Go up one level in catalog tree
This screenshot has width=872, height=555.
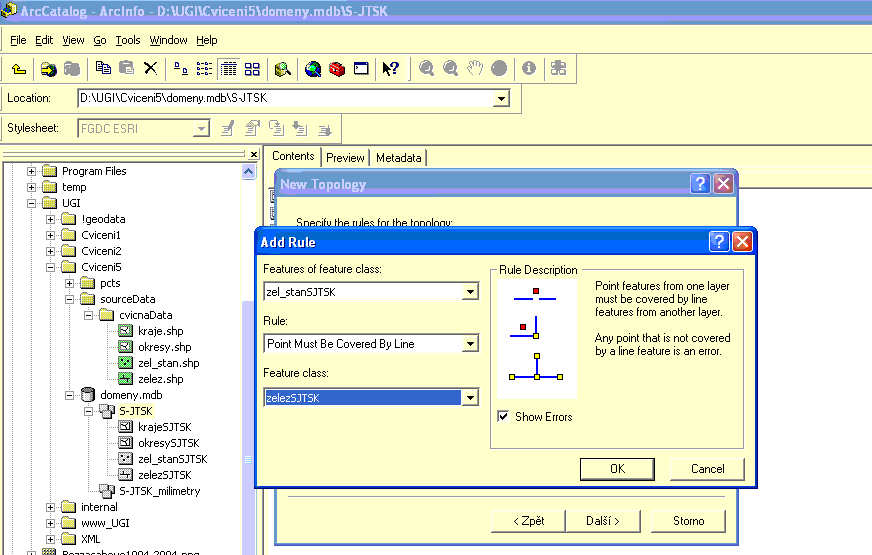tap(19, 68)
